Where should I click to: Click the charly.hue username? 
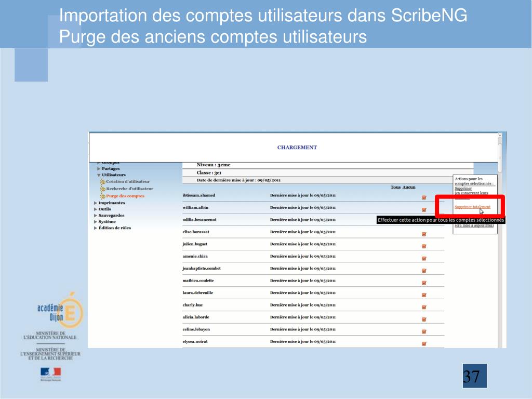click(x=192, y=305)
